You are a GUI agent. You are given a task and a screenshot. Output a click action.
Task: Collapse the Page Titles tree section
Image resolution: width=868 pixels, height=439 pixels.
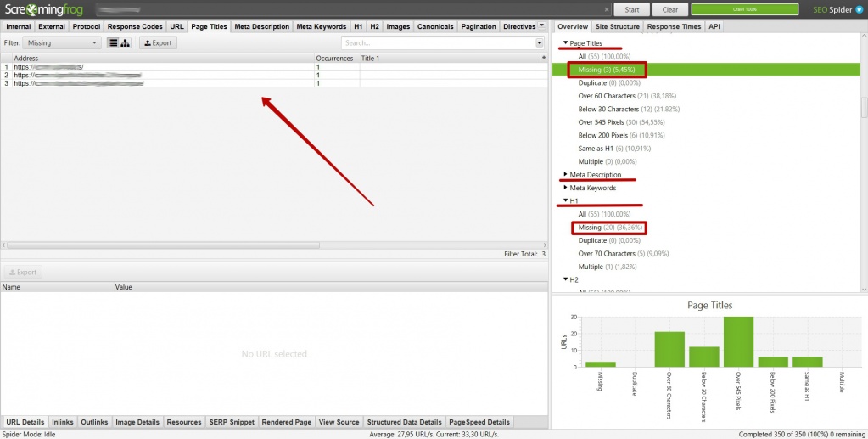coord(566,42)
